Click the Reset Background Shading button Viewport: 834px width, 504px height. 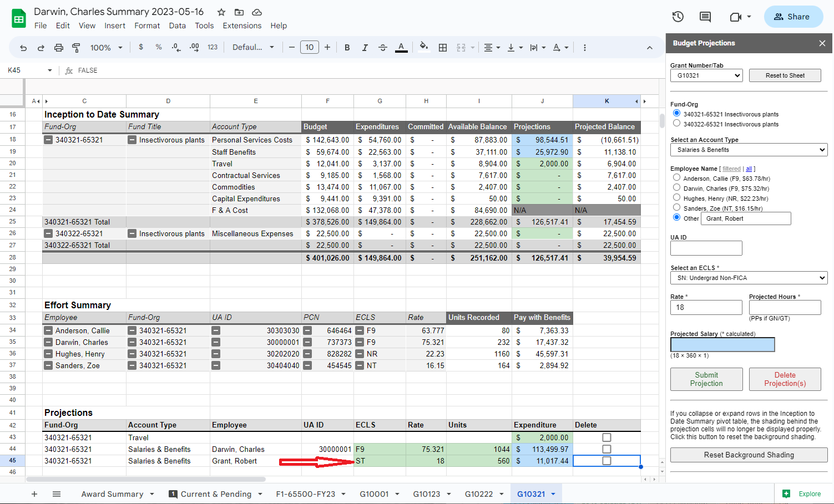point(749,455)
